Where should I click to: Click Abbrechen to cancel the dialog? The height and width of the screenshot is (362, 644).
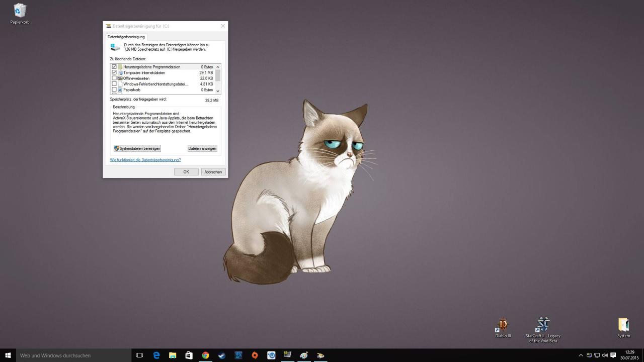213,172
